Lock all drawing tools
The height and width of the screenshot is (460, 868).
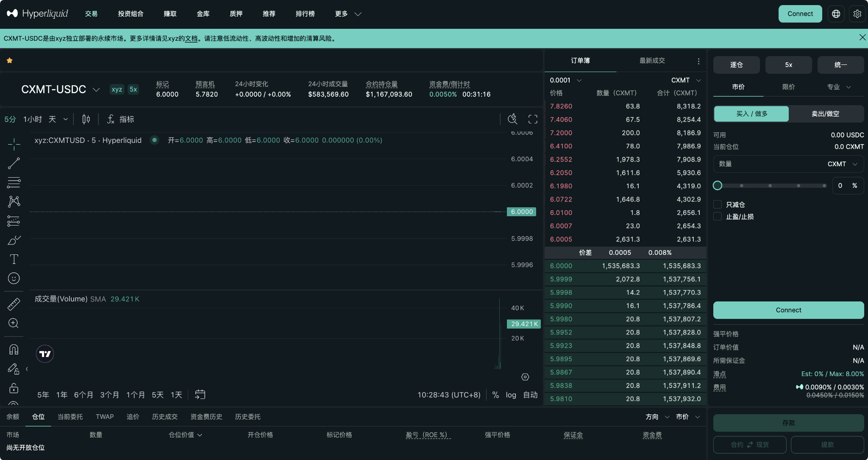pos(14,388)
